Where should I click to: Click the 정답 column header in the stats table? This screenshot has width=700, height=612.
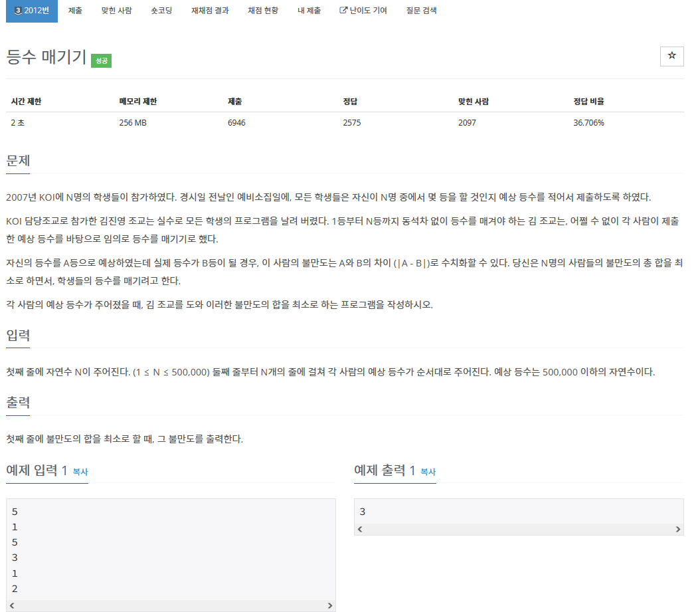[350, 102]
